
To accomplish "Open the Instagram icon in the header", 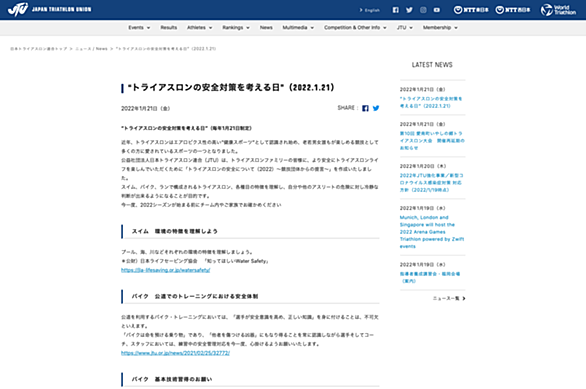I will tap(423, 10).
